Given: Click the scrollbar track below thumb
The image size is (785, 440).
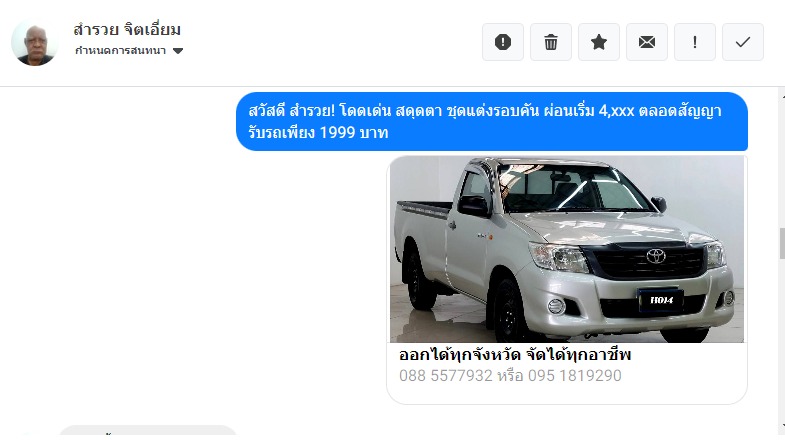Looking at the screenshot, I should (x=782, y=340).
